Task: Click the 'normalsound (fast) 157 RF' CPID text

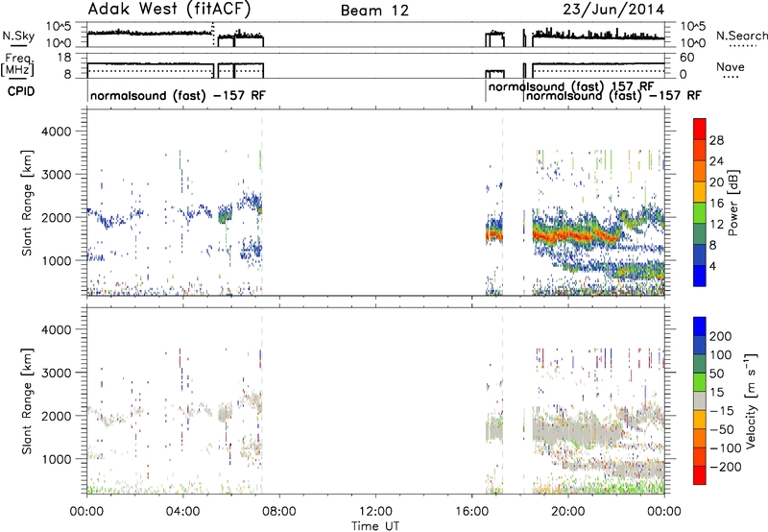Action: point(571,86)
